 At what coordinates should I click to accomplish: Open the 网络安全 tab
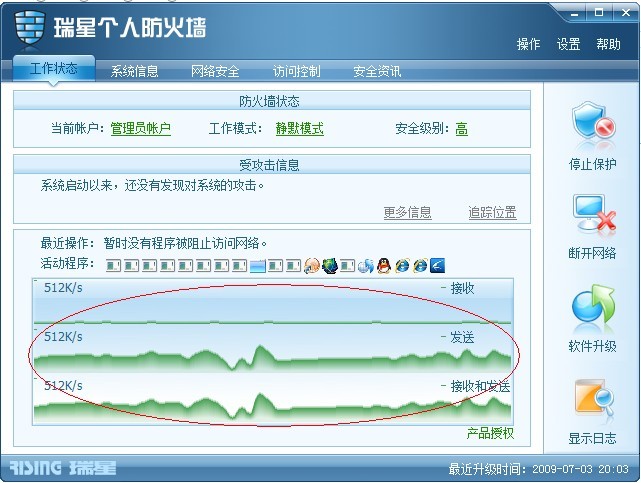point(215,72)
